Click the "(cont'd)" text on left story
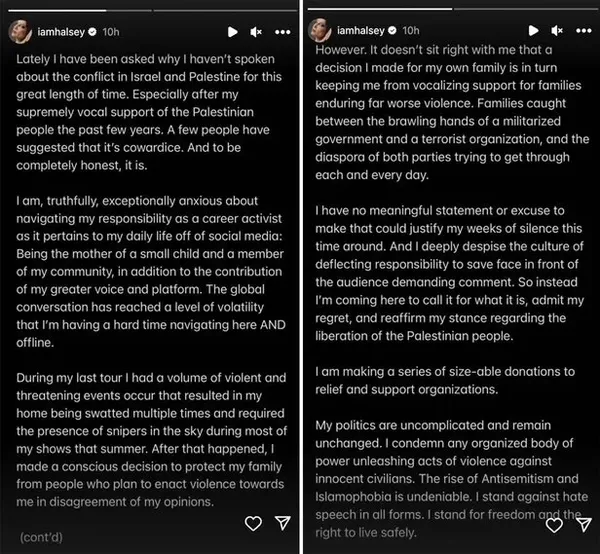Image resolution: width=600 pixels, height=554 pixels. [41, 536]
